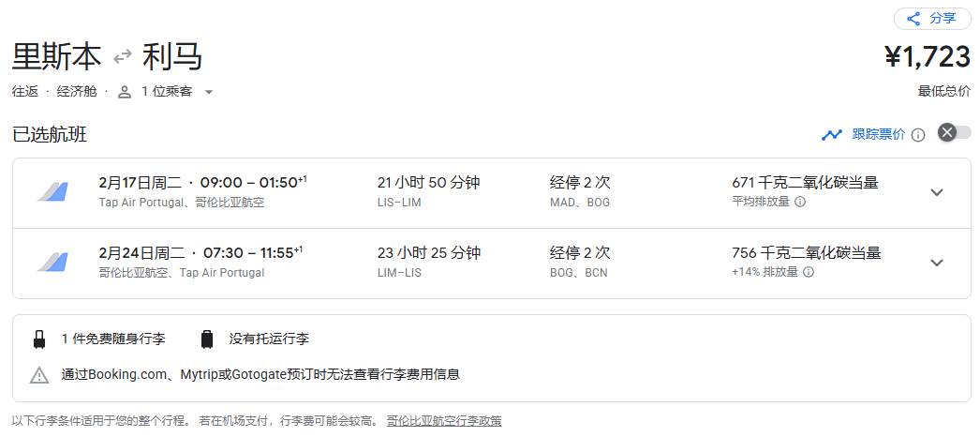Click the 经济舱 cabin class text
Screen dimensions: 980x437
tap(77, 91)
